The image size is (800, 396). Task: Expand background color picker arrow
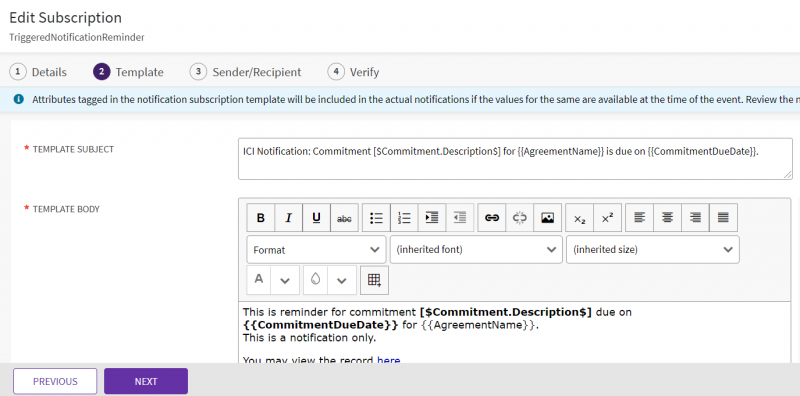[x=342, y=280]
